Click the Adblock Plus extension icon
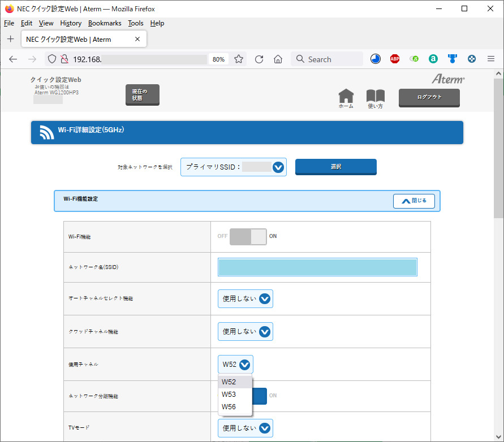This screenshot has width=504, height=442. pos(395,59)
